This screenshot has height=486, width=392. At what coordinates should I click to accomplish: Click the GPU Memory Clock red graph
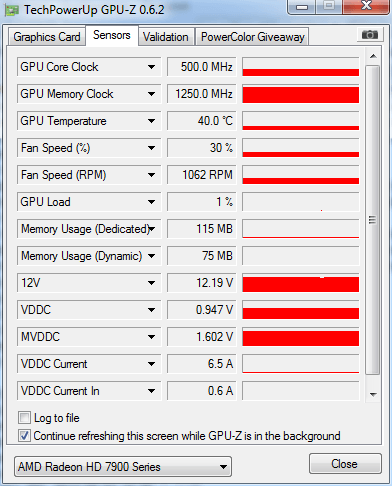pyautogui.click(x=301, y=94)
